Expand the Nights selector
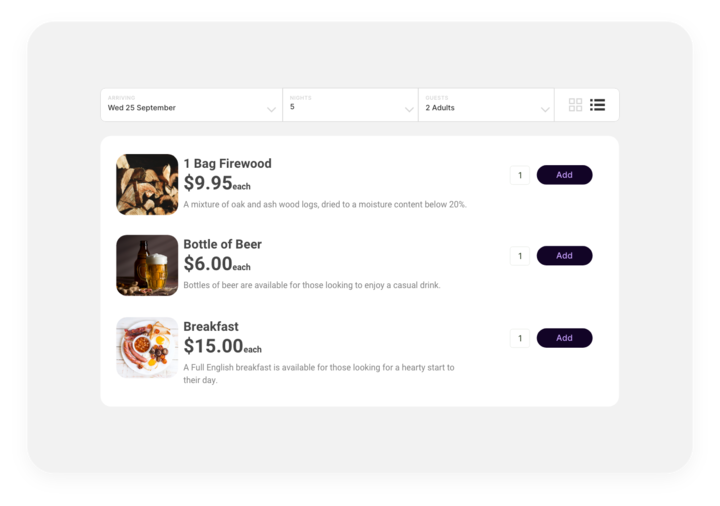This screenshot has width=720, height=506. click(349, 105)
